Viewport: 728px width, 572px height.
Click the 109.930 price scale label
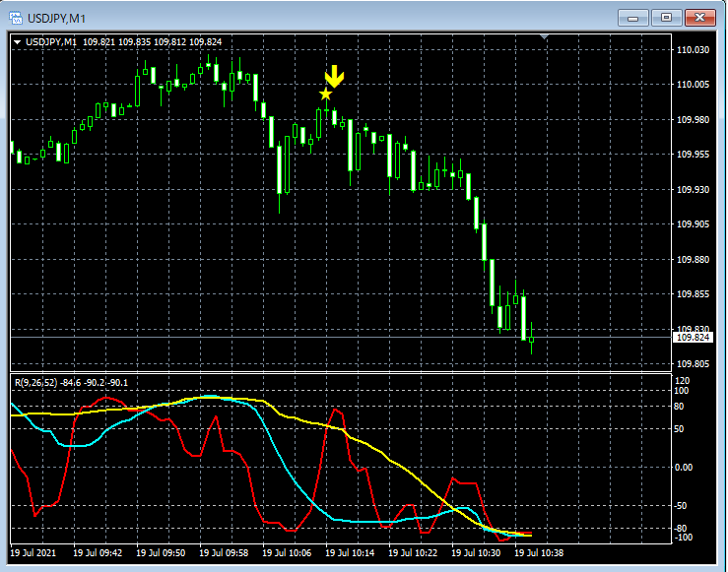pos(693,189)
